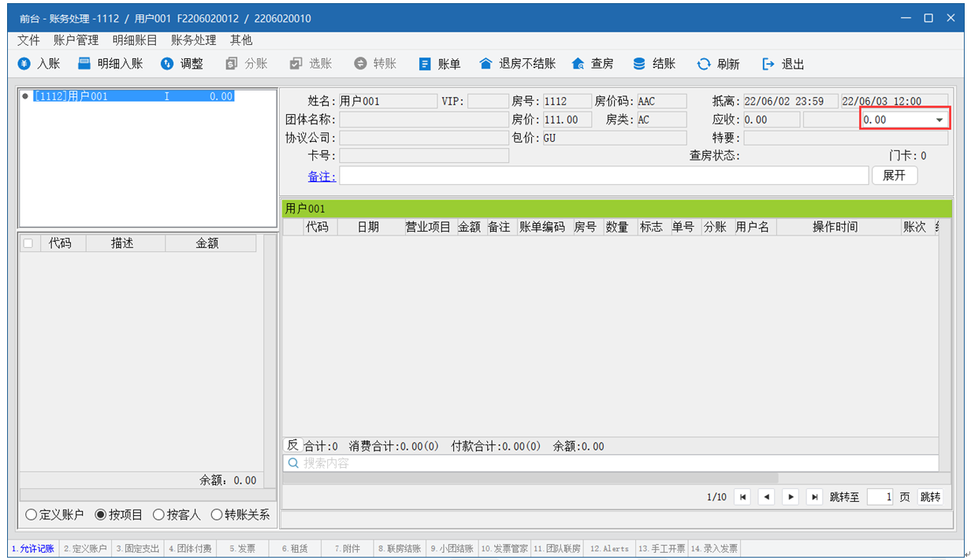Click the 跳转至 page number field
This screenshot has width=971, height=560.
(880, 497)
